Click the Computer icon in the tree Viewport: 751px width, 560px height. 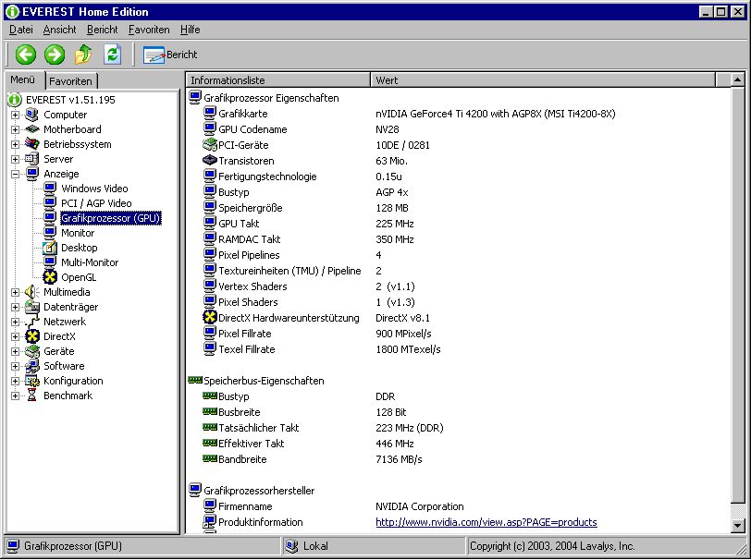[32, 115]
